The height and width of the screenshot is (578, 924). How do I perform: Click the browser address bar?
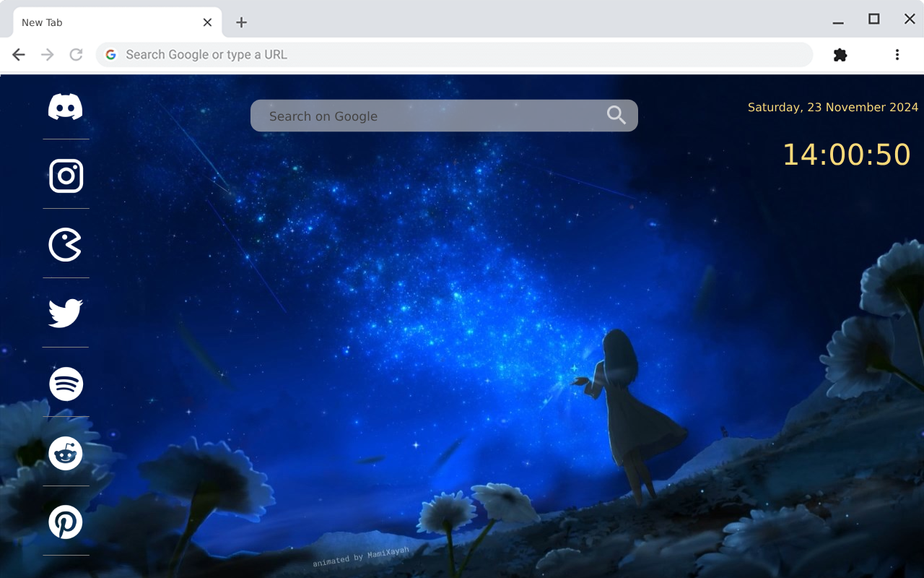click(455, 55)
